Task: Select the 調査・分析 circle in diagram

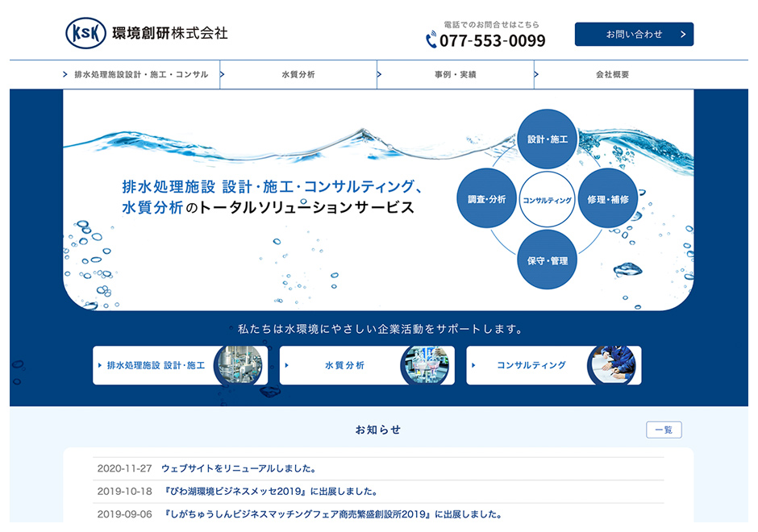Action: point(486,198)
